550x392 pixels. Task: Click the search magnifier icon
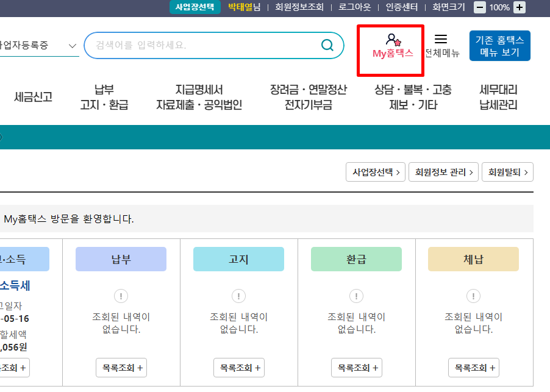327,45
